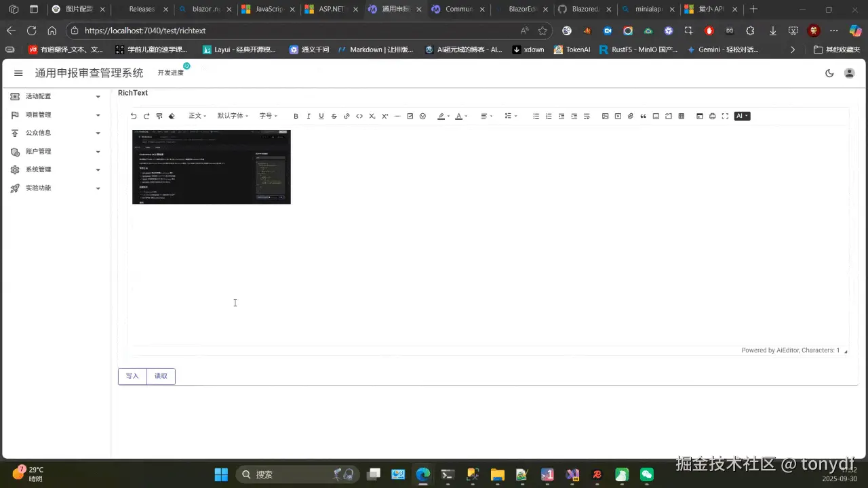Insert an image into editor
Viewport: 868px width, 488px height.
605,116
